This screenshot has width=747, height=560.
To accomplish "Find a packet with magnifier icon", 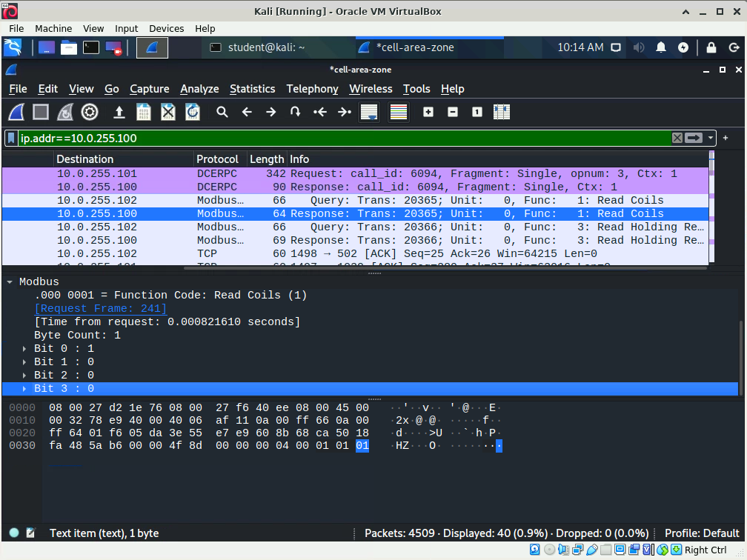I will click(x=222, y=113).
